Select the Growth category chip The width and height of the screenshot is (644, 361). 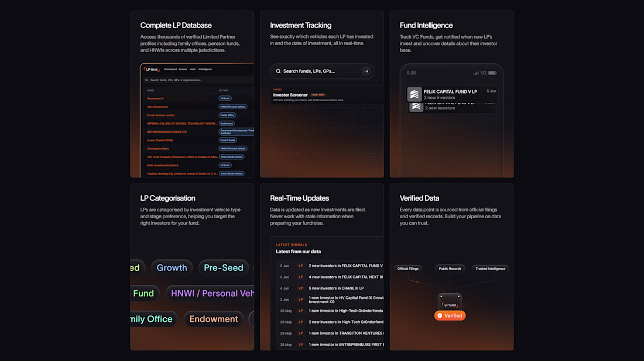coord(172,267)
